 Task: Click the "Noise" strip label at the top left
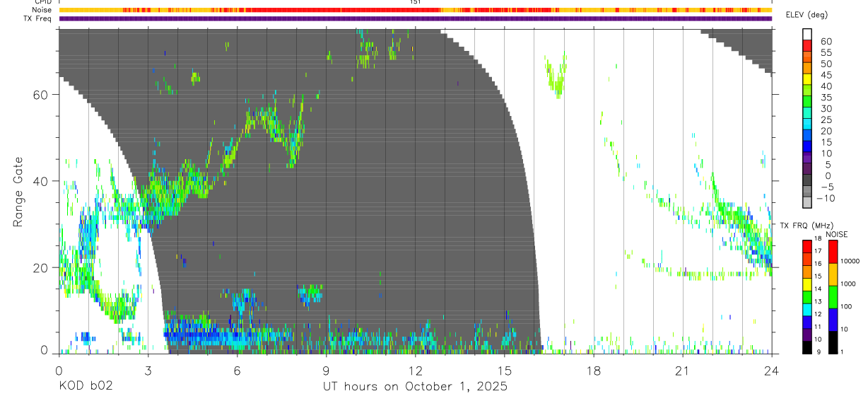[x=42, y=10]
